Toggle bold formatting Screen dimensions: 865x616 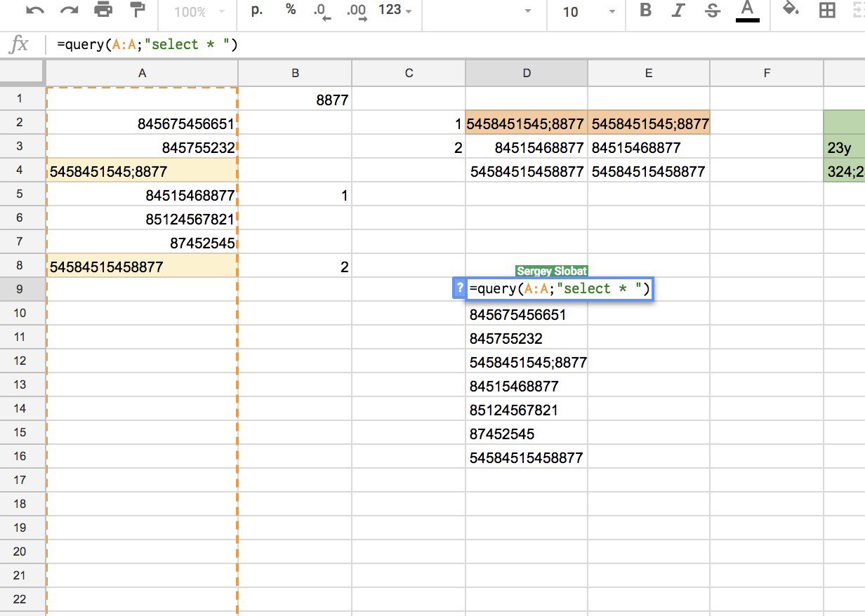[646, 11]
